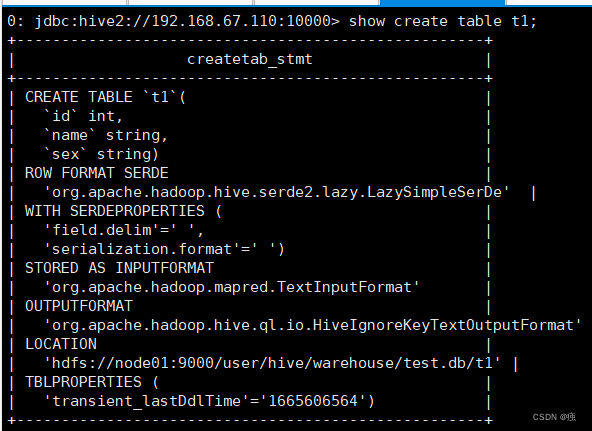
Task: Click the 'show create table t1;' command
Action: tap(442, 21)
